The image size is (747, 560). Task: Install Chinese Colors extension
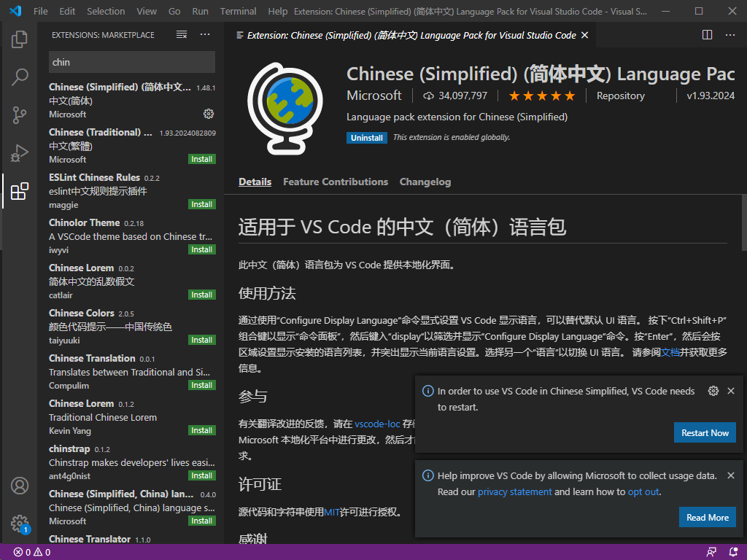201,340
